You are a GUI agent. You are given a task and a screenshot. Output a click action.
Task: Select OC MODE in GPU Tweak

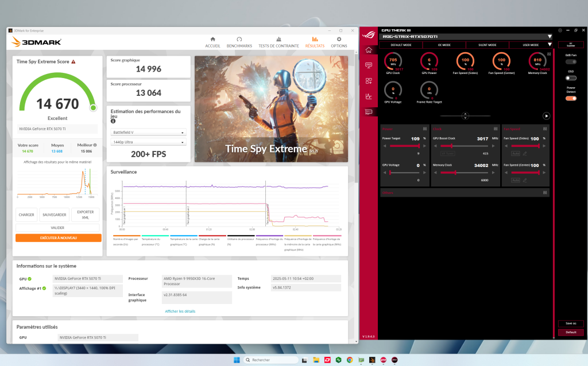click(x=444, y=45)
